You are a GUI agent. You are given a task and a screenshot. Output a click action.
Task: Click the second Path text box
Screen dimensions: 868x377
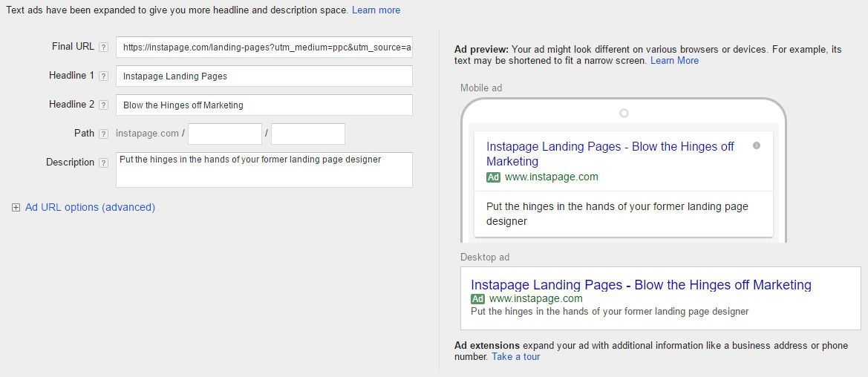308,134
